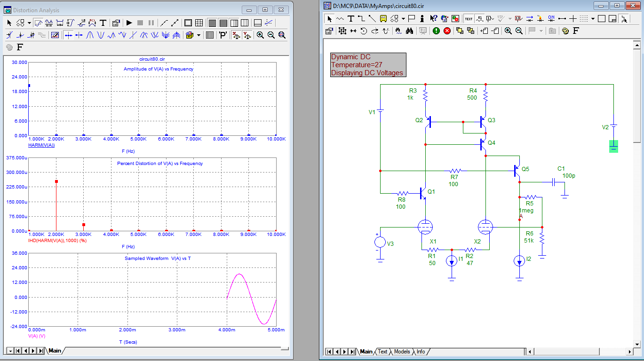Click the Help pointer question mark icon
The image size is (644, 361).
pos(433,19)
